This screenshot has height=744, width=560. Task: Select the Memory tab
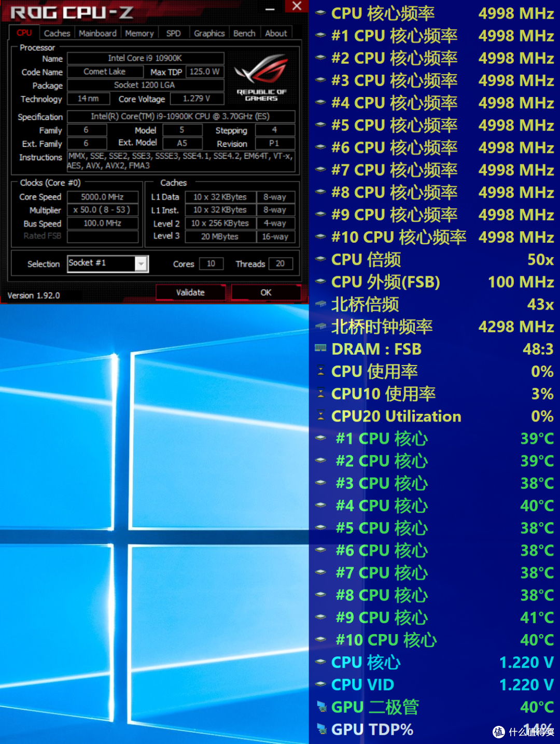(139, 33)
